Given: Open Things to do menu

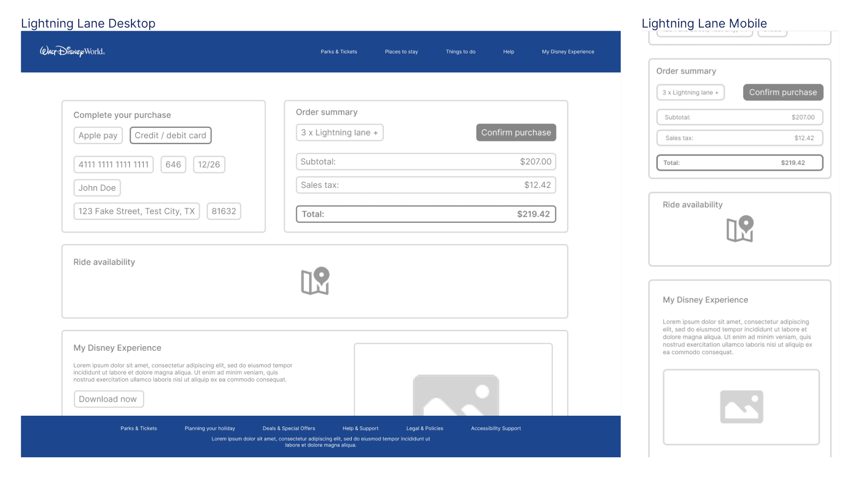Looking at the screenshot, I should (461, 52).
